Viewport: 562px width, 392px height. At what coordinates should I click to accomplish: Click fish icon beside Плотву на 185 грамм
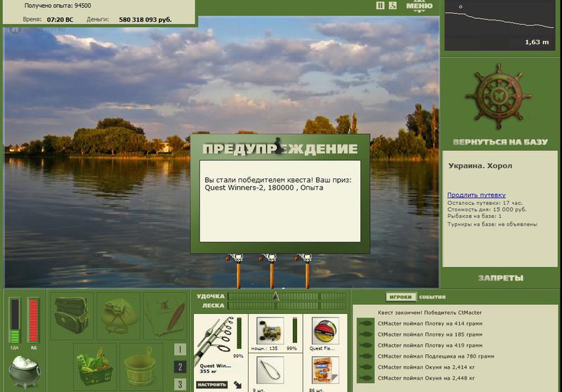click(365, 334)
